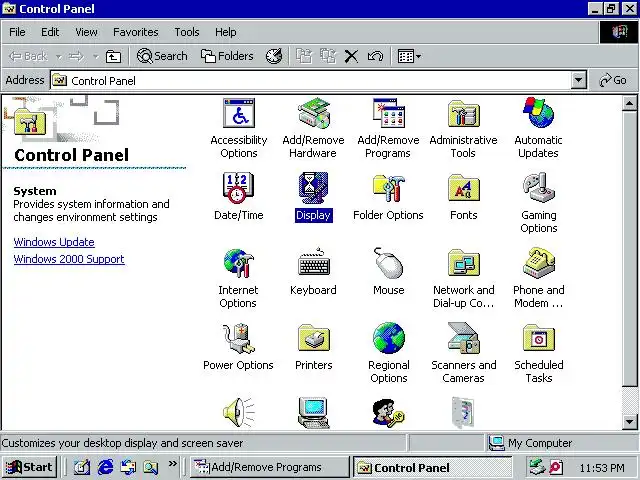The height and width of the screenshot is (480, 640).
Task: Open the Accessibility Options applet
Action: pyautogui.click(x=239, y=128)
